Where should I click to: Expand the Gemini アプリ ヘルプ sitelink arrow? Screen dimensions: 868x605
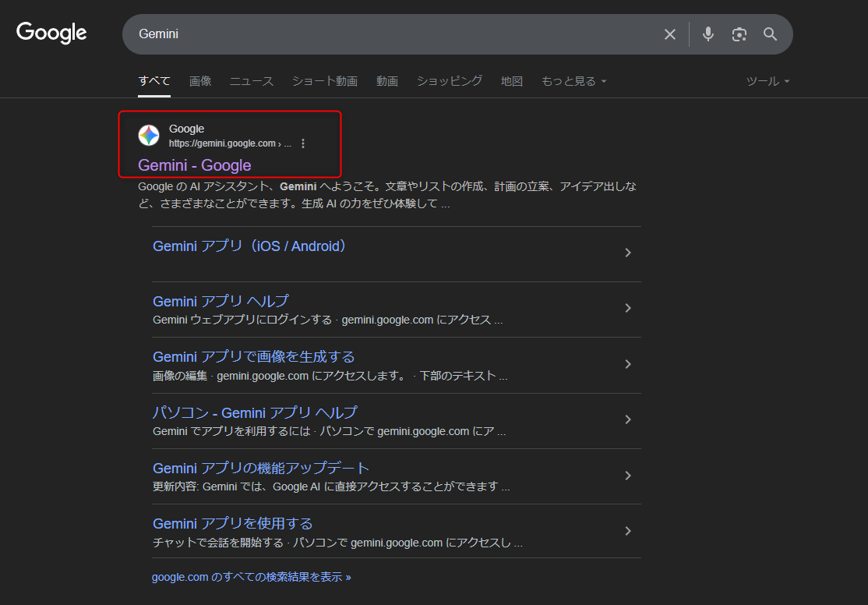click(x=628, y=308)
